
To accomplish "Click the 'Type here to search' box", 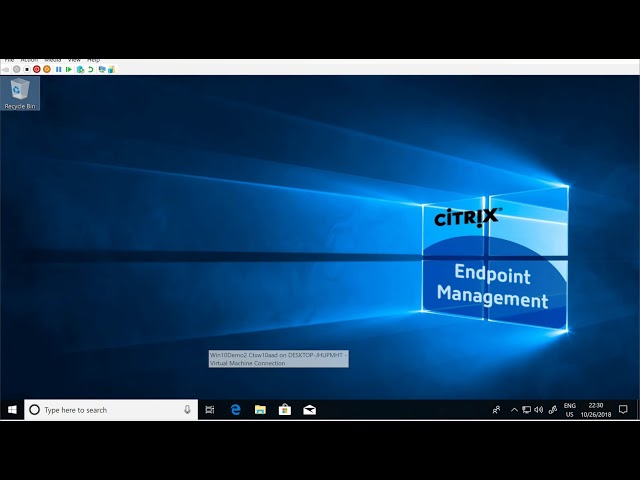I will 111,409.
